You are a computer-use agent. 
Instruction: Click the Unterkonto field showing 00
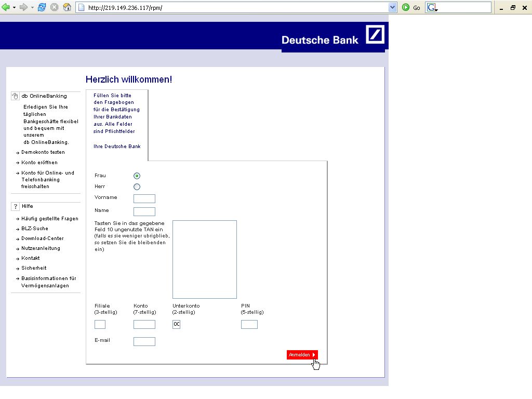pos(177,324)
